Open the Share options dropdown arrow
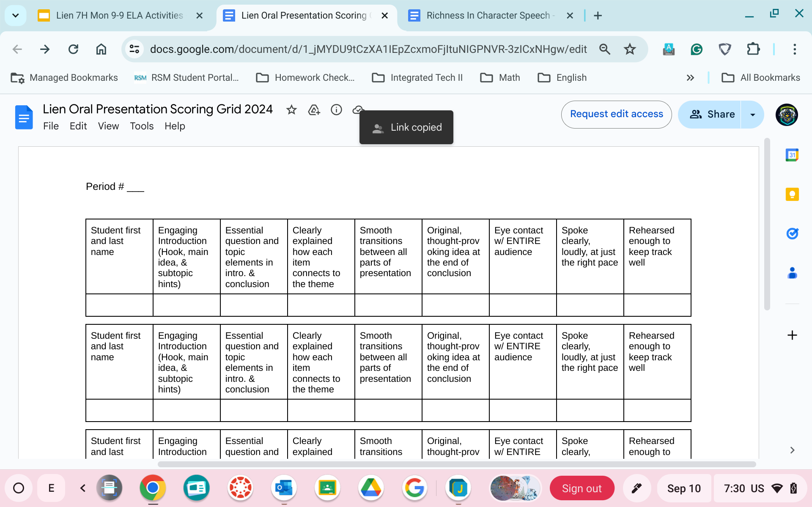812x507 pixels. [752, 115]
